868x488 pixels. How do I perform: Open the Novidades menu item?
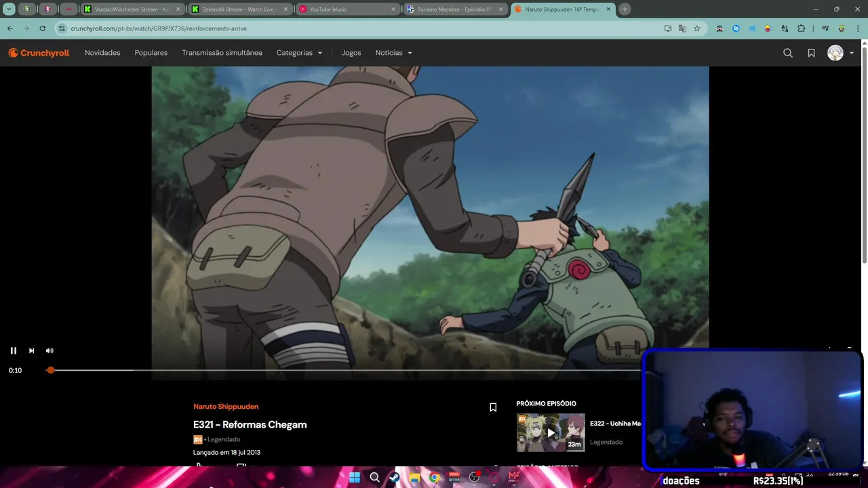[x=102, y=53]
